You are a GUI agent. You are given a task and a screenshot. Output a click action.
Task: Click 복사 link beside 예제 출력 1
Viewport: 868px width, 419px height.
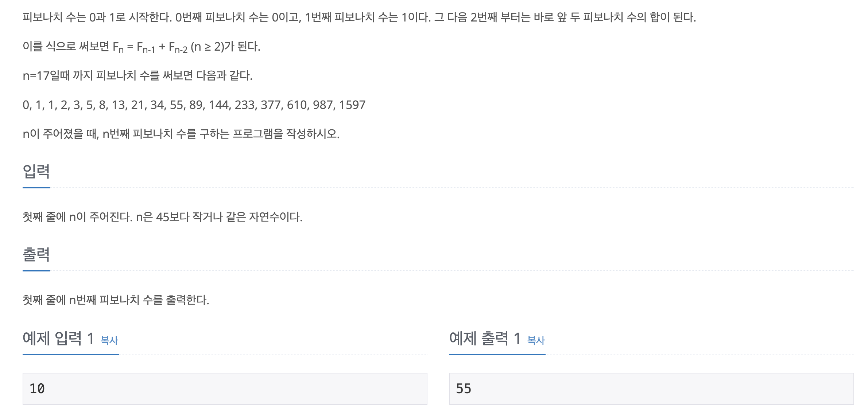point(536,340)
